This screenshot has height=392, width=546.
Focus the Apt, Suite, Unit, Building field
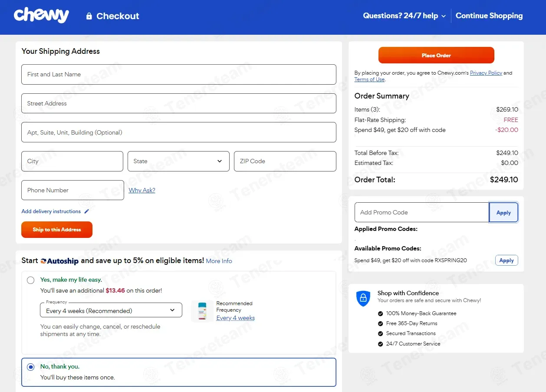178,132
